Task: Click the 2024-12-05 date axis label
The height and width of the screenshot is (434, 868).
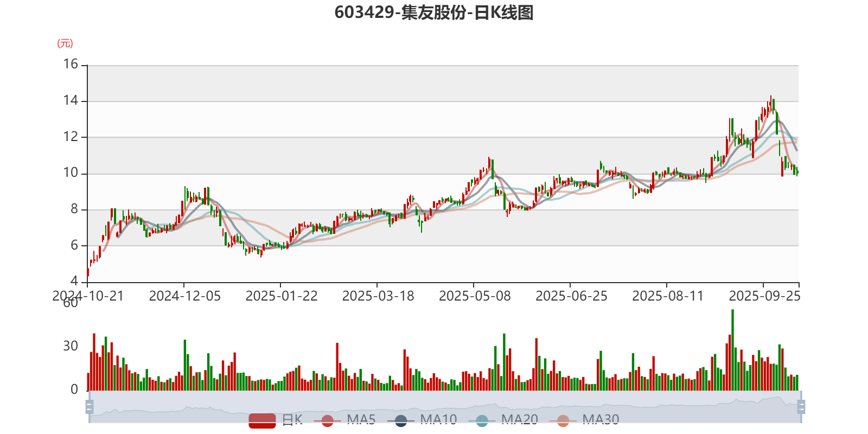Action: click(x=184, y=296)
